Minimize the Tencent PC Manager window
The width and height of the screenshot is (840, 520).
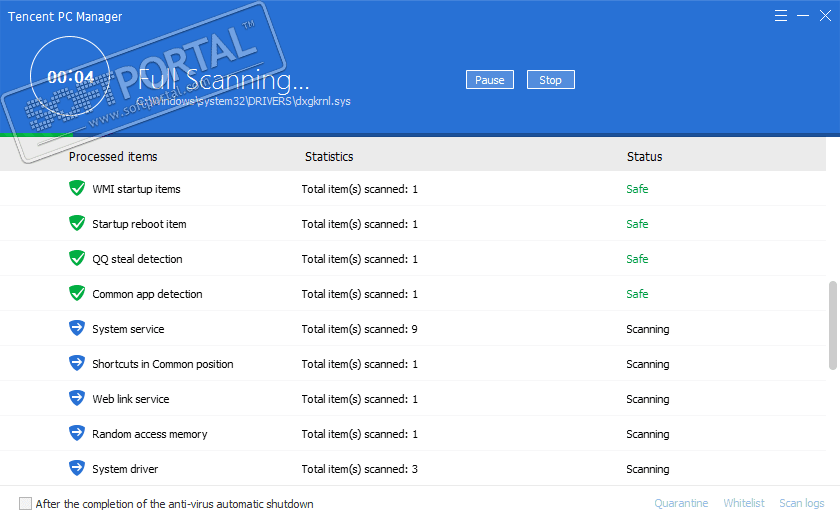tap(802, 16)
